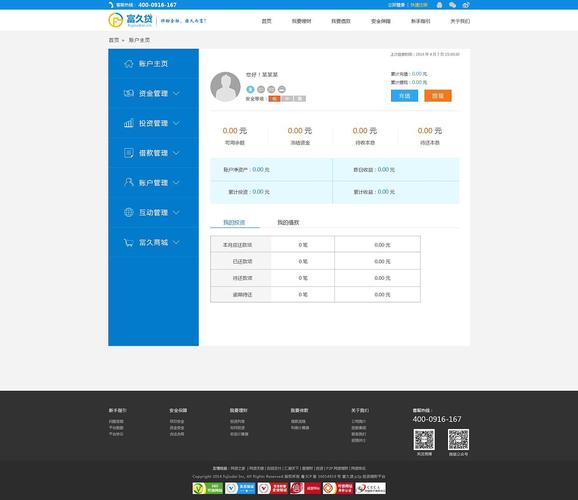The width and height of the screenshot is (578, 500).
Task: Click the fourth red certification badge in footer
Action: 305,488
